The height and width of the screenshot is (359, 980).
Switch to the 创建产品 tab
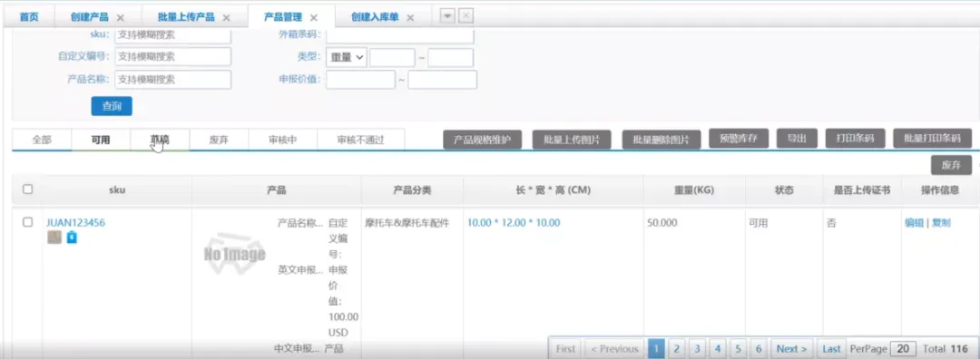(x=89, y=17)
